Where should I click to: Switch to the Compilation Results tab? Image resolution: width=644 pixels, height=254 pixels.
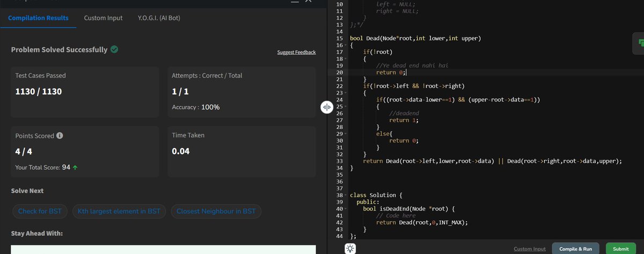(38, 18)
